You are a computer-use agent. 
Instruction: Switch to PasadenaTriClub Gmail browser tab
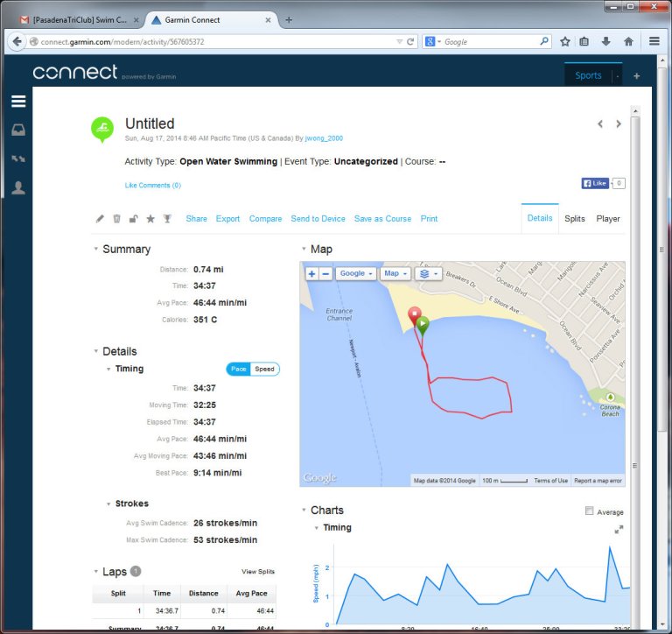coord(79,20)
